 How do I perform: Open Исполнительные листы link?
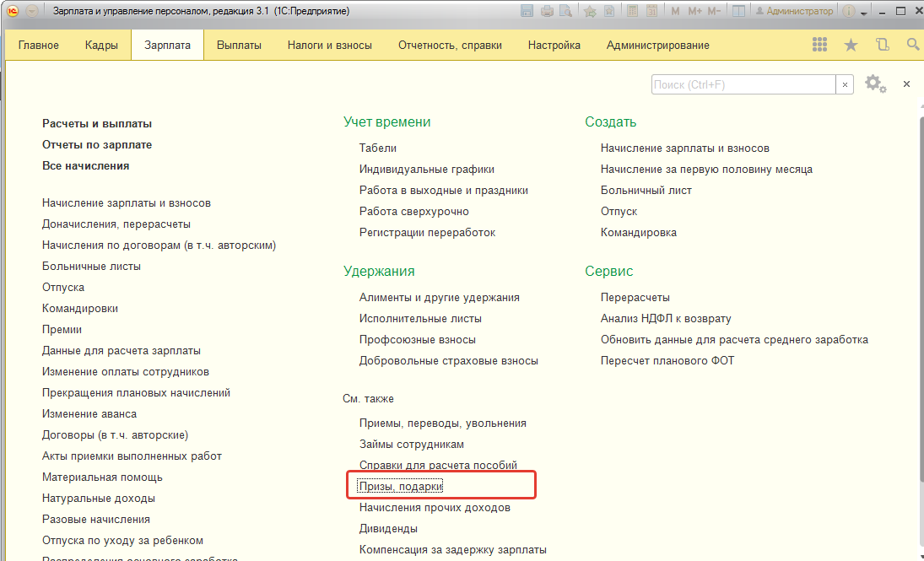tap(420, 319)
